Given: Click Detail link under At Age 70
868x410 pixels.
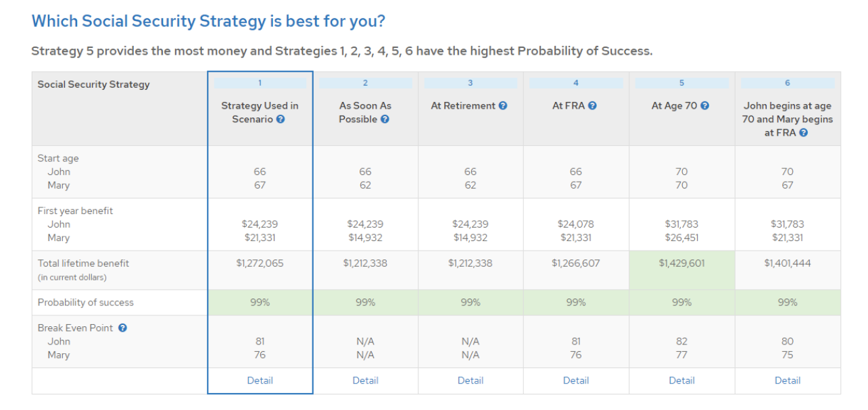Looking at the screenshot, I should pyautogui.click(x=681, y=380).
